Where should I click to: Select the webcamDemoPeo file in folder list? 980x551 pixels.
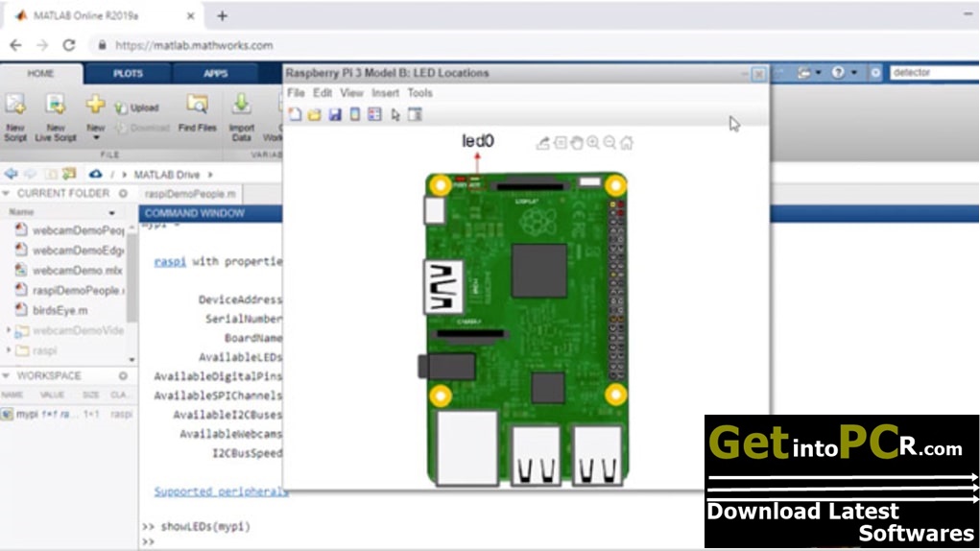[x=70, y=229]
